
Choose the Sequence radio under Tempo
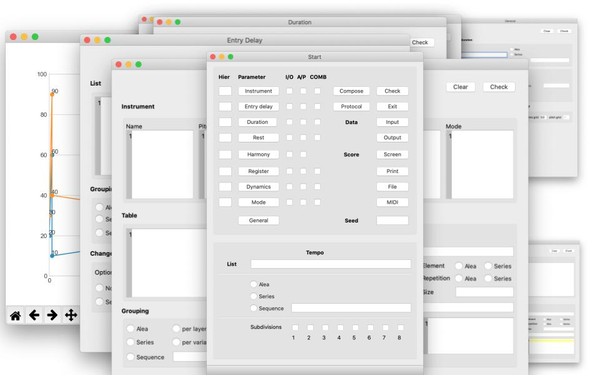click(x=253, y=308)
